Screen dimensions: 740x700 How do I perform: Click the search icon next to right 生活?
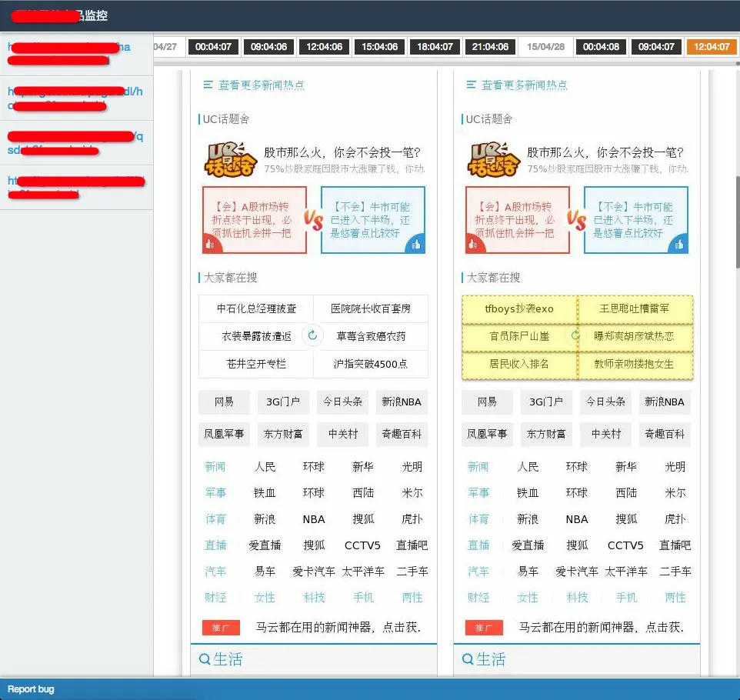click(468, 659)
